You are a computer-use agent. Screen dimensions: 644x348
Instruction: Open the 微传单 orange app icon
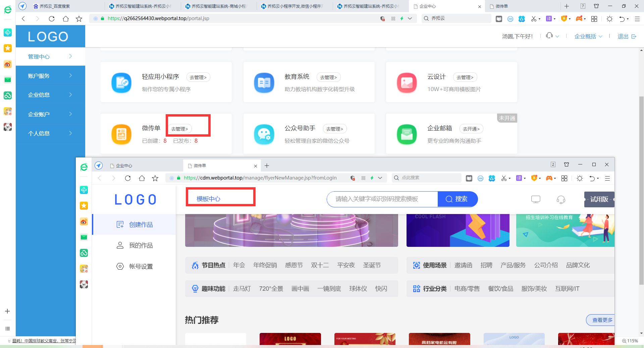(121, 134)
